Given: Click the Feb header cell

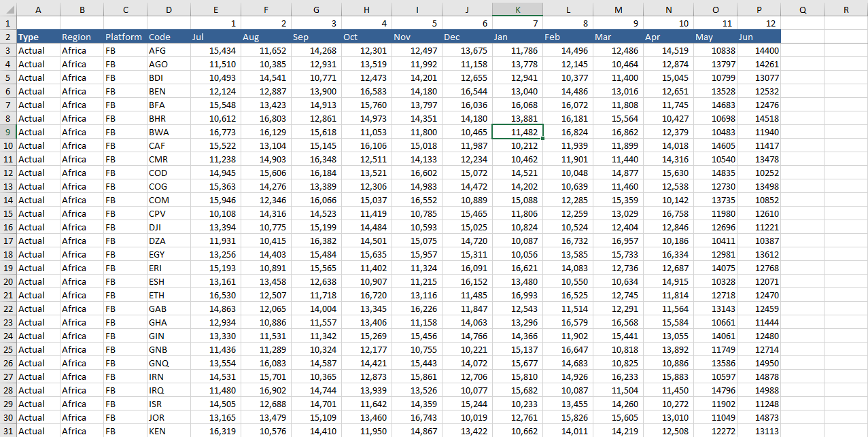Looking at the screenshot, I should pyautogui.click(x=568, y=37).
